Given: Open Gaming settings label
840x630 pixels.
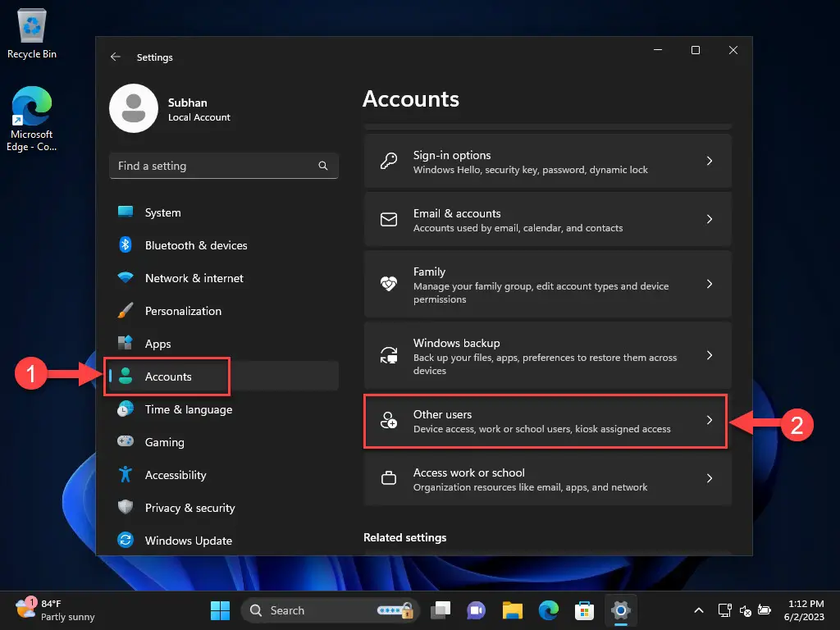Looking at the screenshot, I should tap(164, 442).
